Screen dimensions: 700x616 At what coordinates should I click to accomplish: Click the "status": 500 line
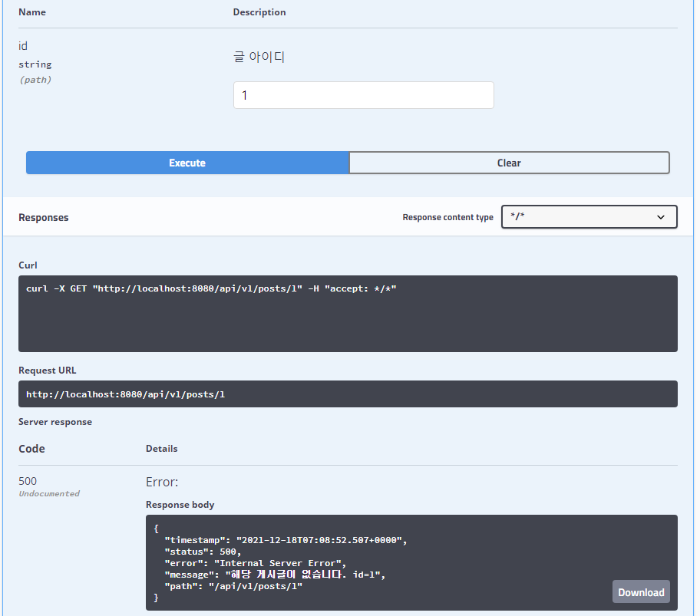pyautogui.click(x=203, y=552)
